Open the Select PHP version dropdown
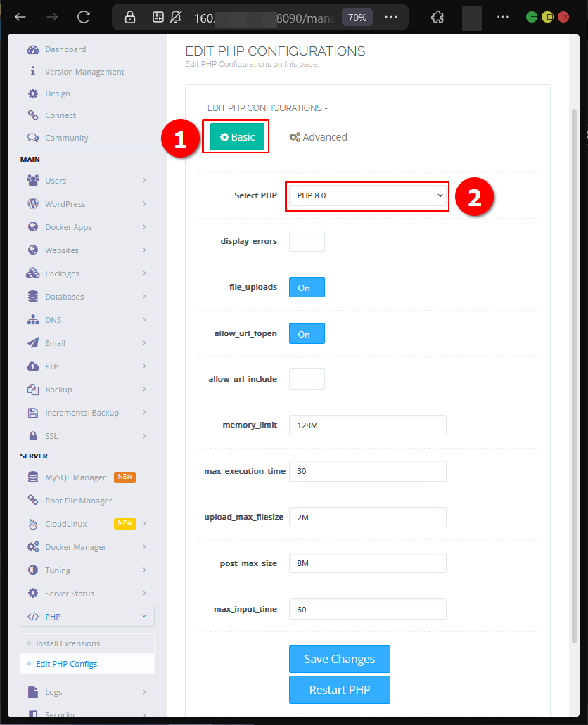The height and width of the screenshot is (725, 588). (368, 195)
